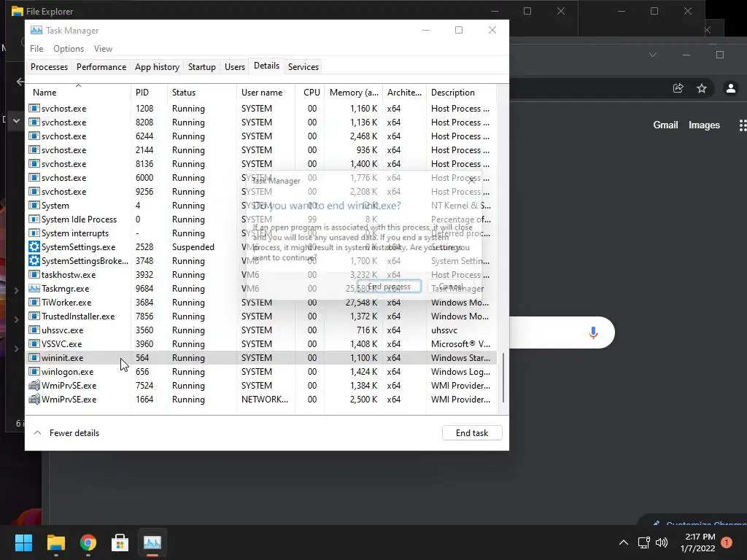This screenshot has height=560, width=747.
Task: Open the network tray icon
Action: tap(644, 542)
